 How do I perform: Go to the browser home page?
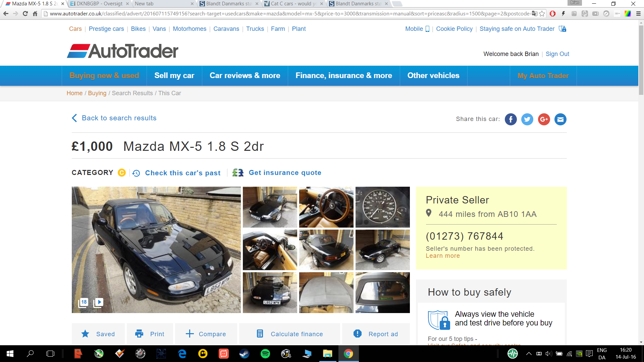click(35, 14)
